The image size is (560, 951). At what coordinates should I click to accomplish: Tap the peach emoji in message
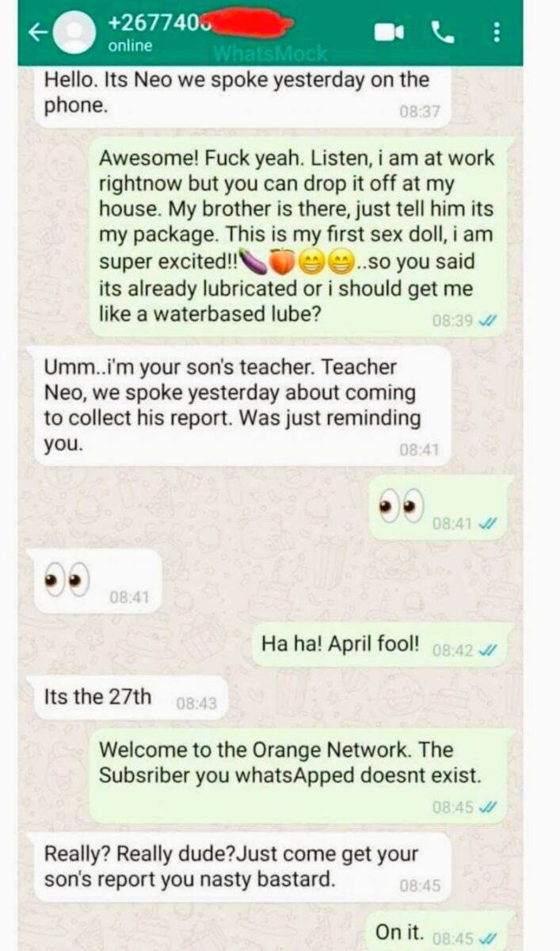[x=277, y=262]
